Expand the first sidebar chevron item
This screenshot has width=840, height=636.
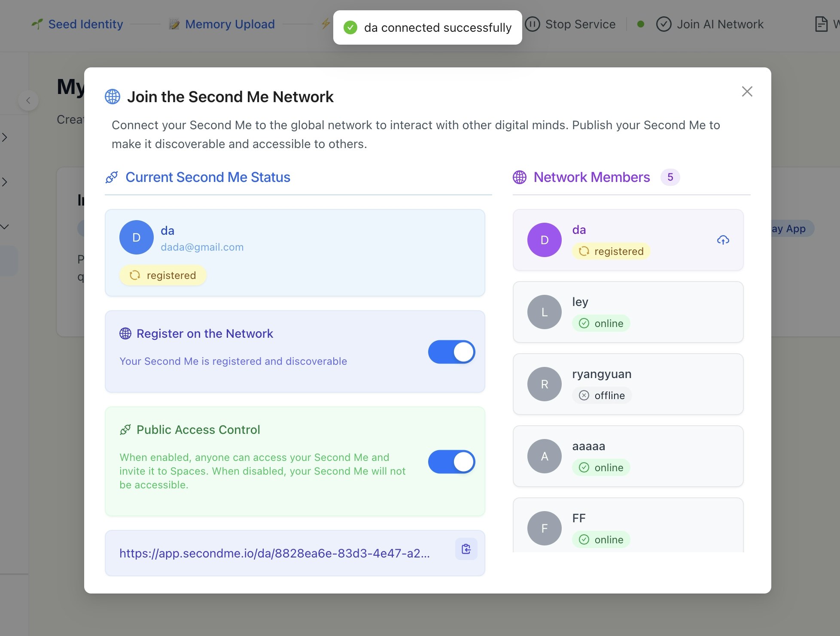(x=4, y=137)
